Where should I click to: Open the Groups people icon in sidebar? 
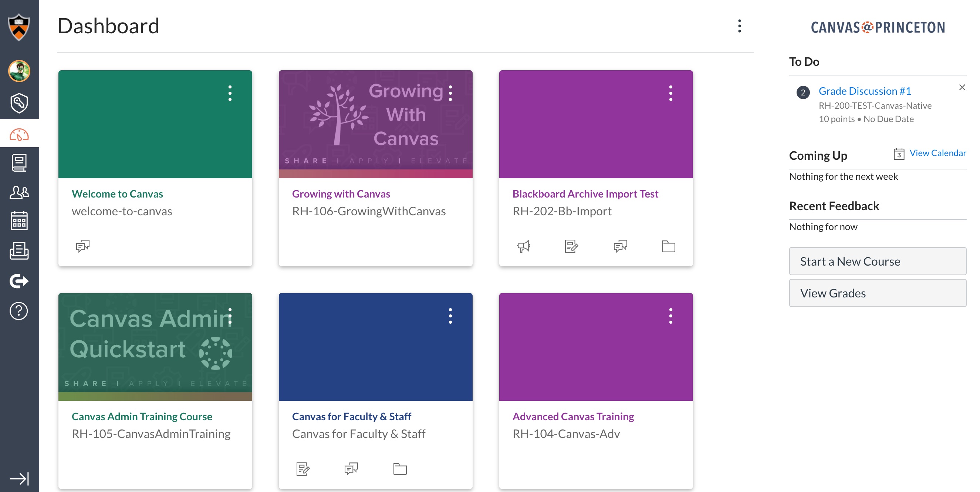19,192
